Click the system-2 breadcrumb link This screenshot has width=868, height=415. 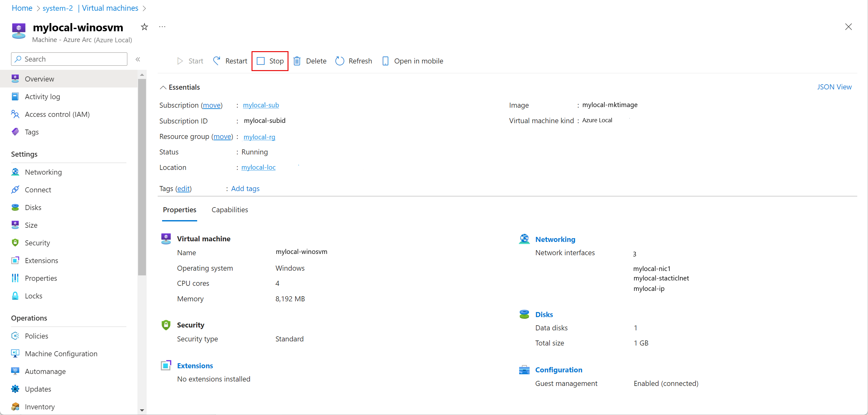point(58,8)
